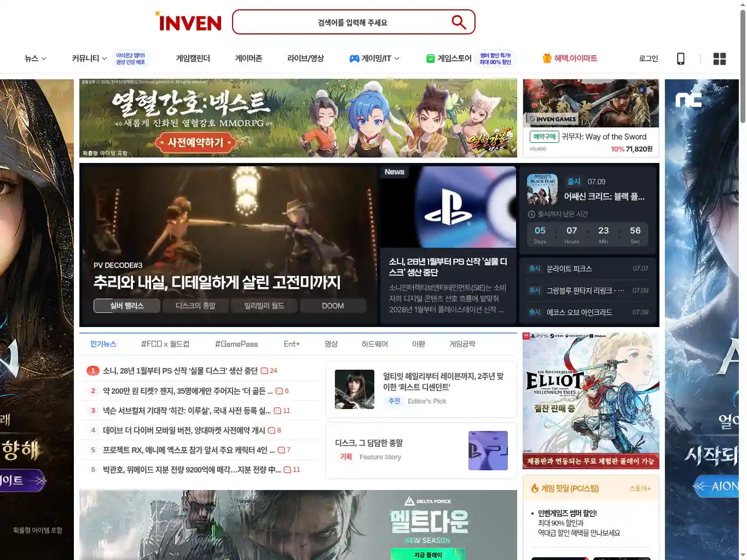Screen dimensions: 747x560
Task: Open 어쌔신 크리드: 블랙 플래그 release title
Action: (x=604, y=196)
